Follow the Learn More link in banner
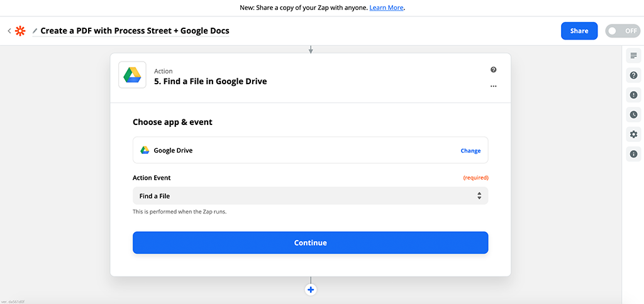 click(386, 8)
